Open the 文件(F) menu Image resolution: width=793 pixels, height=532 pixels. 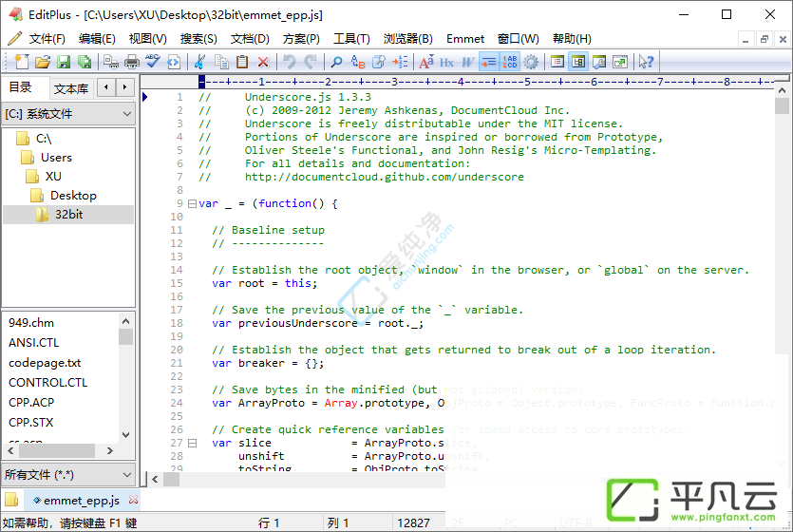tap(47, 39)
